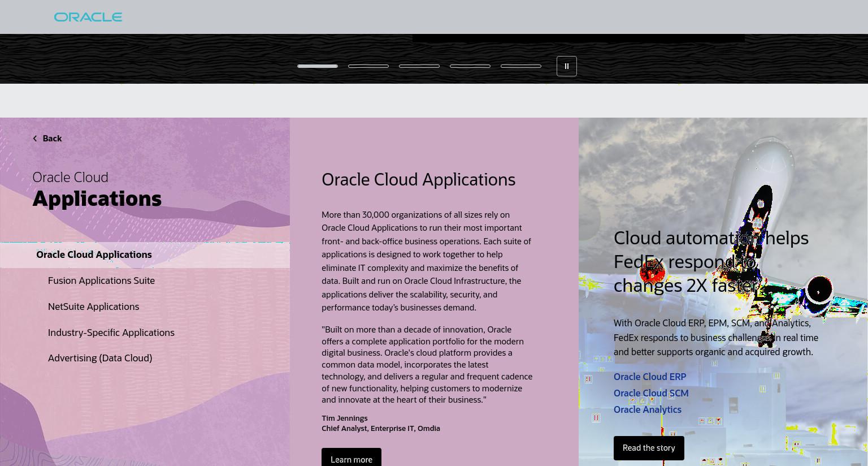The height and width of the screenshot is (466, 868).
Task: Open the Oracle Cloud SCM link
Action: [x=651, y=393]
